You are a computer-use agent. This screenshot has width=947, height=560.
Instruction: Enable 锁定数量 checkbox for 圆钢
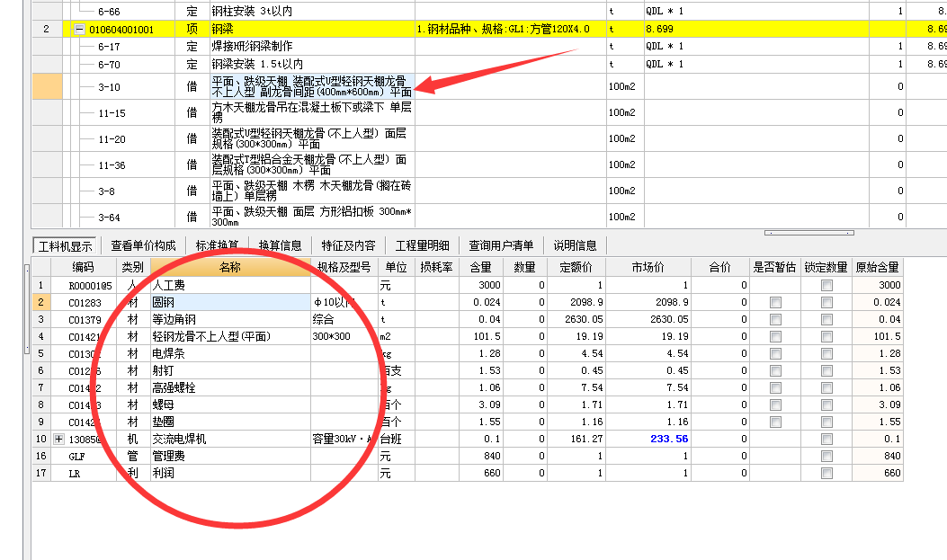[x=826, y=302]
